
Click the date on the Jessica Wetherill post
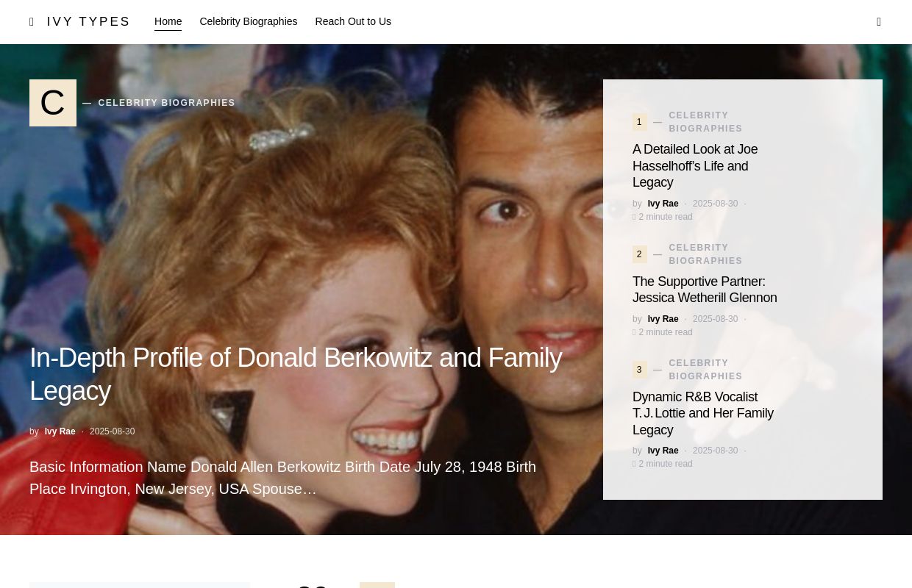tap(715, 319)
